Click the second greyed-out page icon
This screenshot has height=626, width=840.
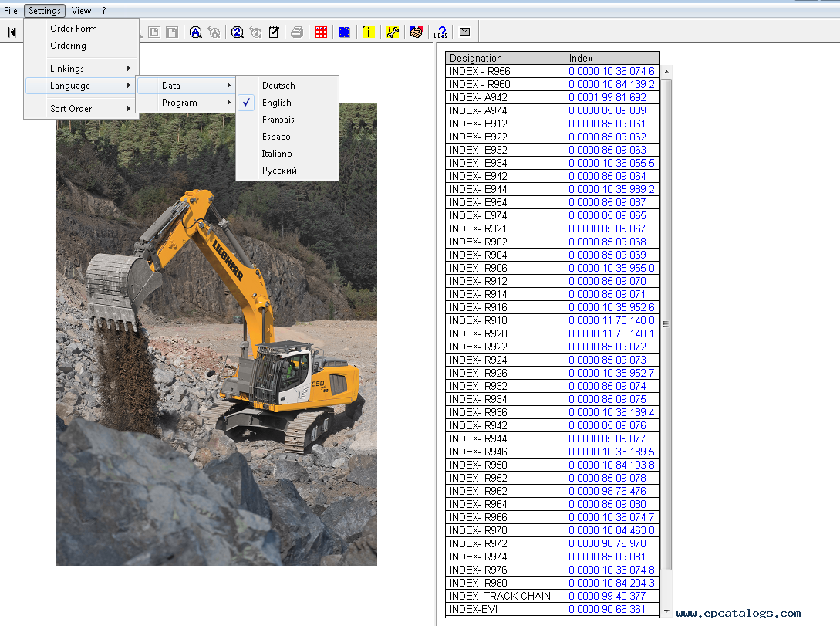pyautogui.click(x=172, y=32)
